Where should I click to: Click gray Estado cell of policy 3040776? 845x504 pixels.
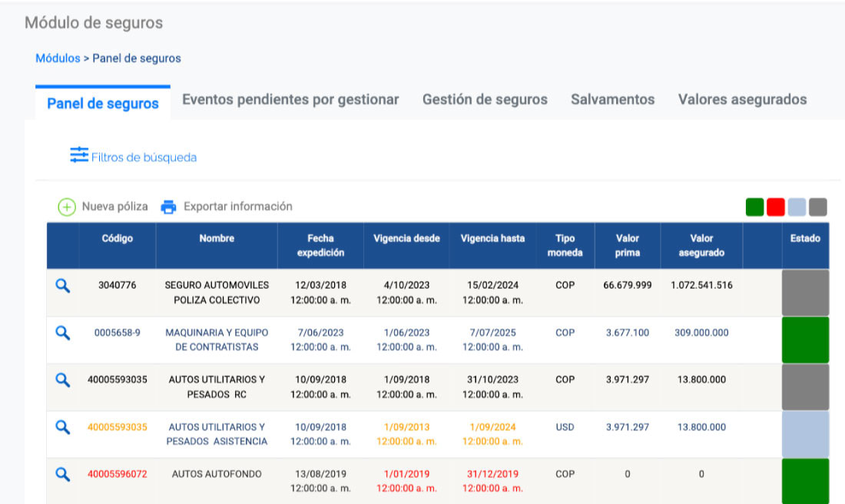point(805,293)
